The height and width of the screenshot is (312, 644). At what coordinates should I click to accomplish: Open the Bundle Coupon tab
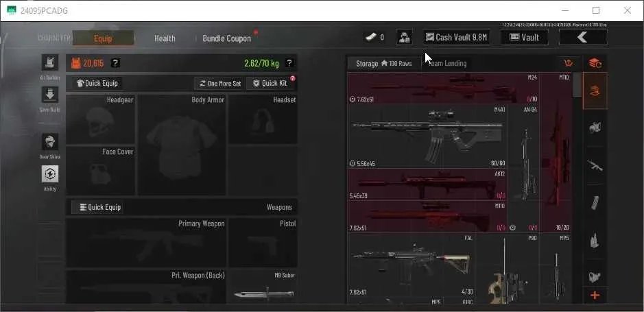point(227,38)
